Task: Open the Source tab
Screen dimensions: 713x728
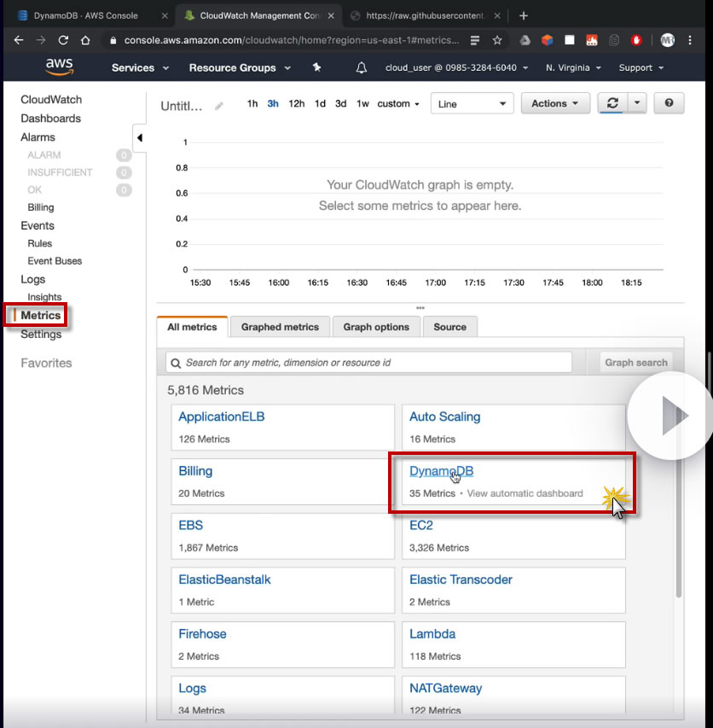Action: 449,327
